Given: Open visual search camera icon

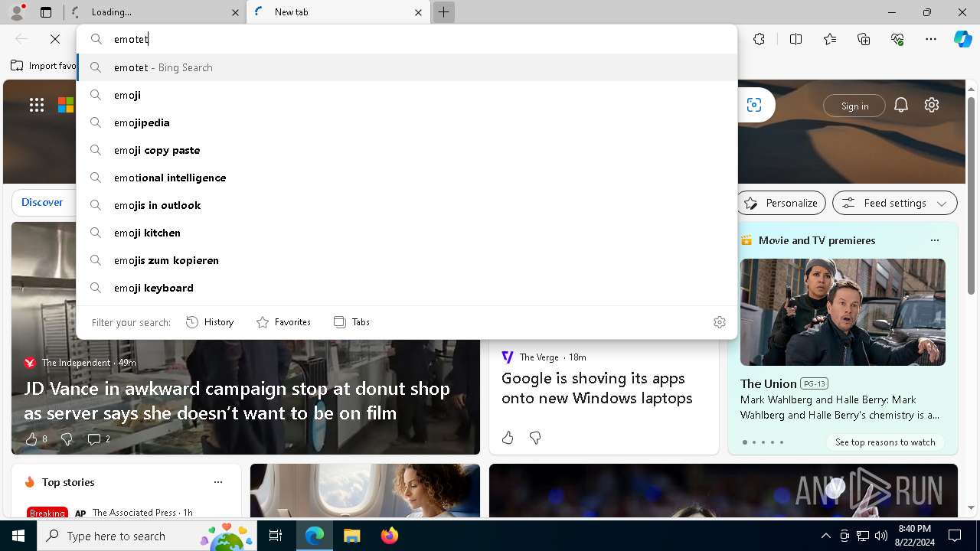Looking at the screenshot, I should click(754, 105).
